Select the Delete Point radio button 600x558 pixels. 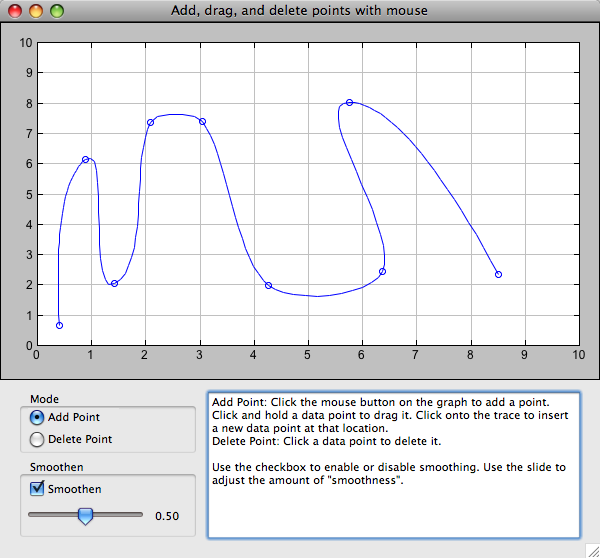coord(38,439)
